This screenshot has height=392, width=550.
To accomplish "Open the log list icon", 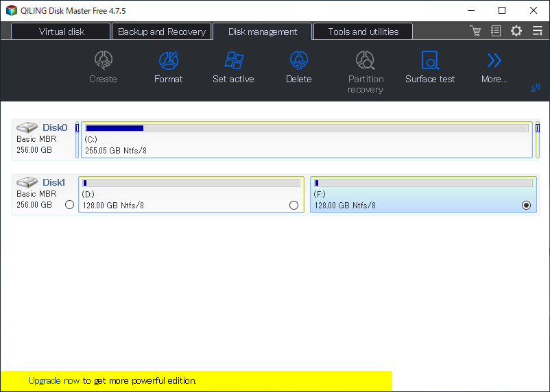I will point(496,31).
